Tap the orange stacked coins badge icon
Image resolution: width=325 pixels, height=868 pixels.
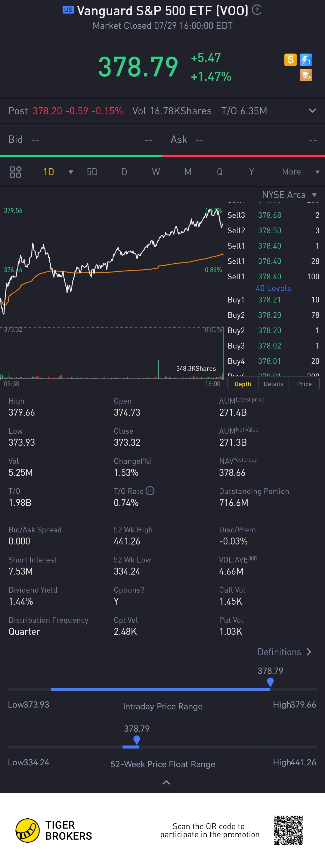coord(306,75)
